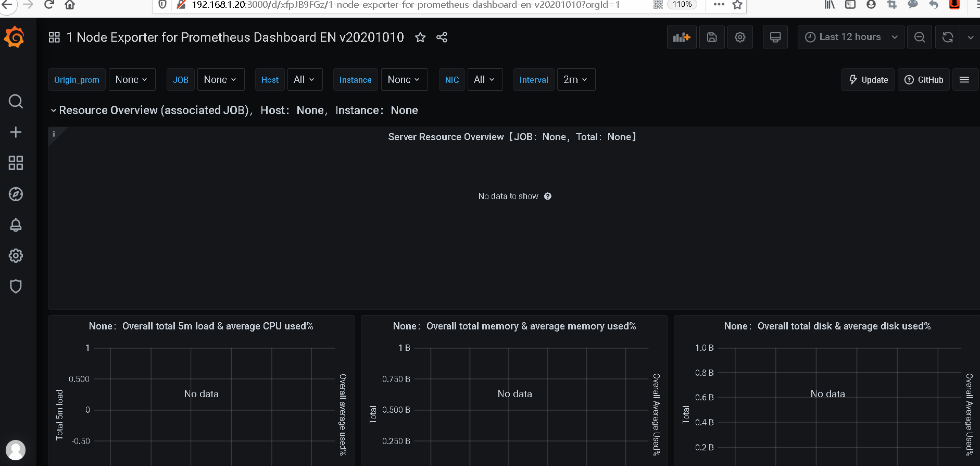The image size is (980, 466).
Task: Open the browser library icon
Action: (x=830, y=5)
